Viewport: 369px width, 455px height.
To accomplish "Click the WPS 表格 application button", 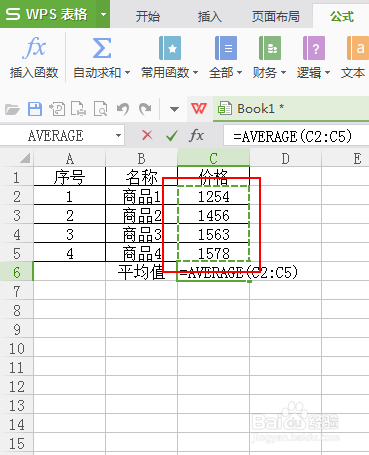I will [48, 14].
